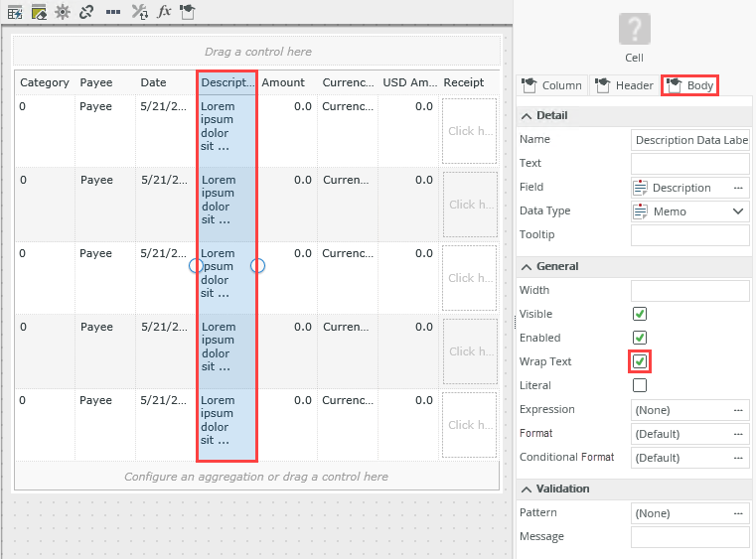Open the Data Type Memo dropdown
Viewport: 756px width, 559px height.
(738, 211)
